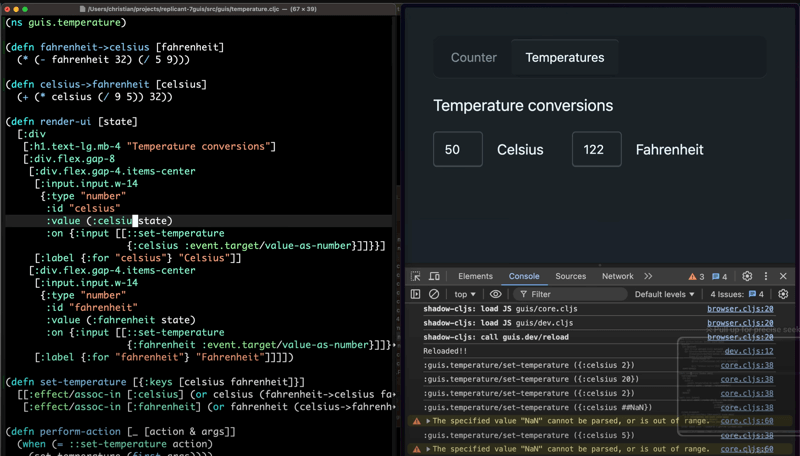Click the :value (:celsius state) line

109,221
